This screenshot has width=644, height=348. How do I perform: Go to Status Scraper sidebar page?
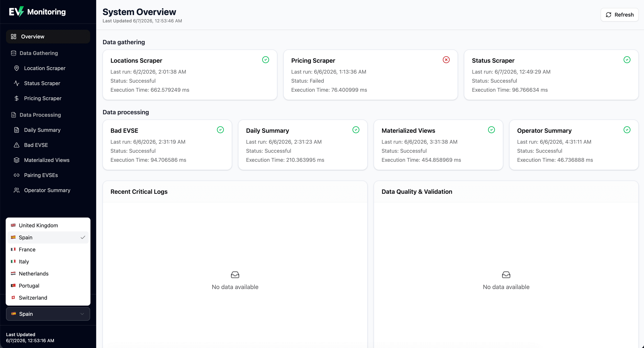coord(48,83)
